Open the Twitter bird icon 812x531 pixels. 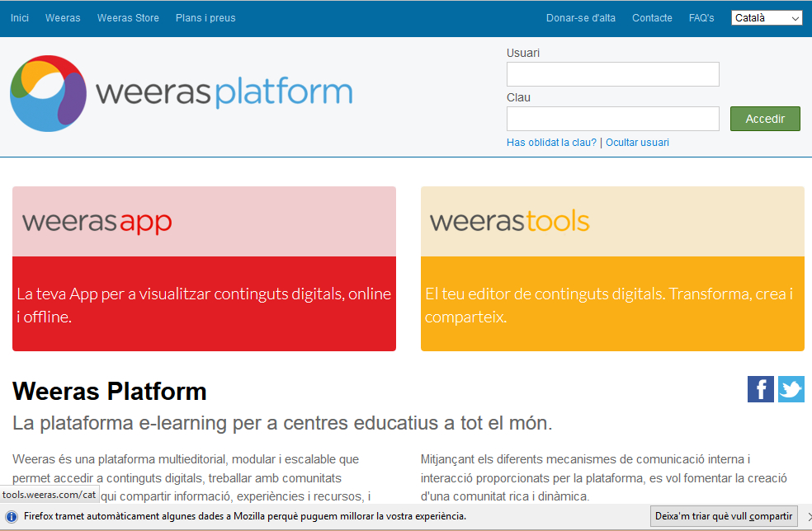point(791,389)
